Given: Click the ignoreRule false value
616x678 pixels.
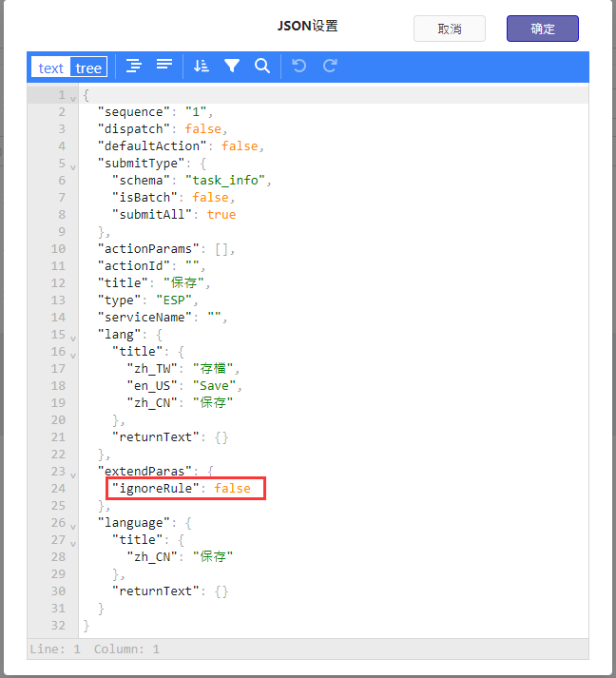Looking at the screenshot, I should [232, 488].
